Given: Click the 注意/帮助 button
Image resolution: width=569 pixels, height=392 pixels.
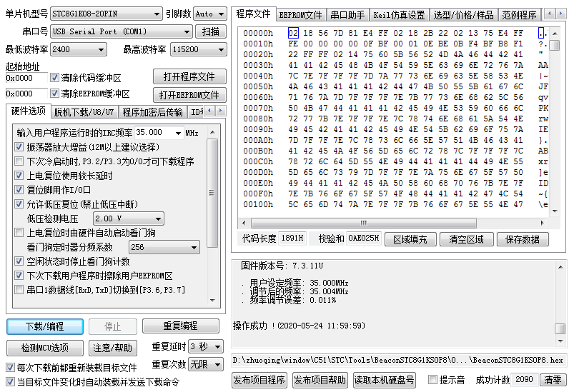Looking at the screenshot, I should (112, 348).
